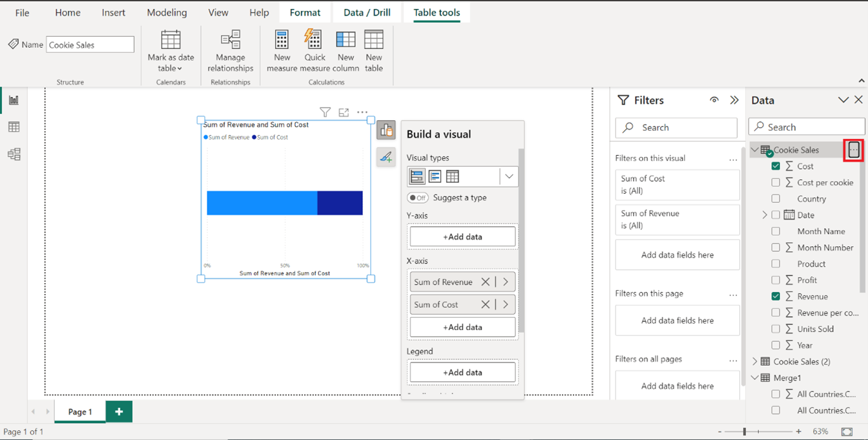Toggle Suggest a type off switch
This screenshot has height=440, width=868.
coord(418,198)
